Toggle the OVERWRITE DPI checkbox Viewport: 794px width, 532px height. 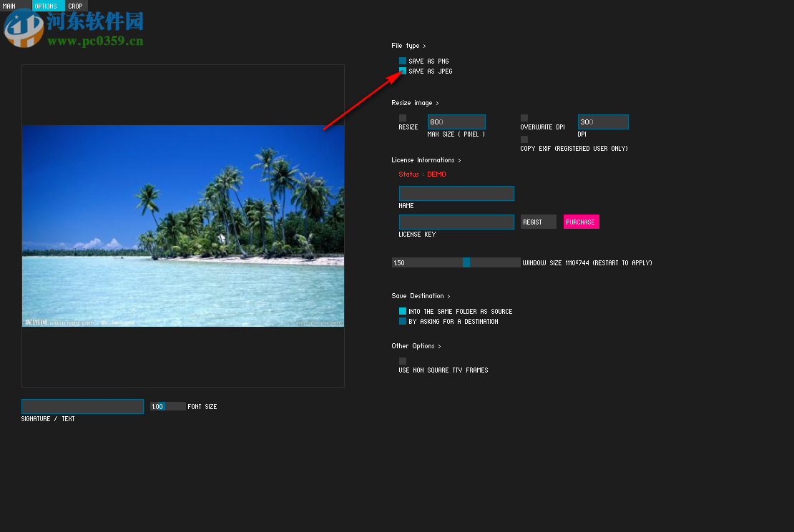click(524, 118)
